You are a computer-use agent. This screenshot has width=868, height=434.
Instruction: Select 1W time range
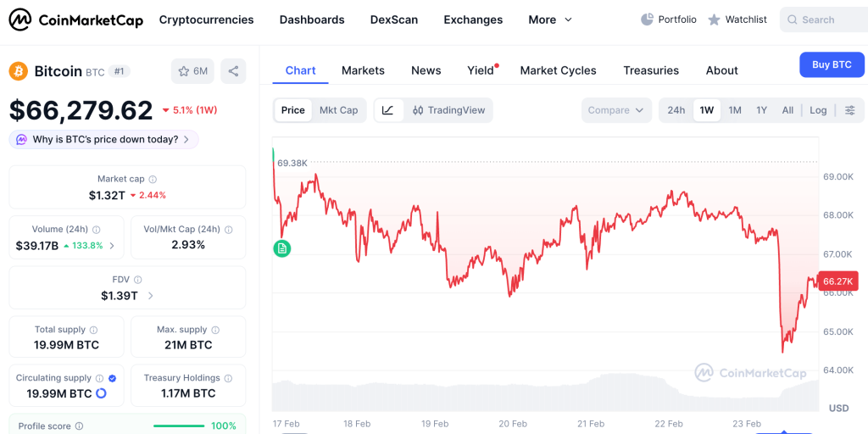point(707,110)
